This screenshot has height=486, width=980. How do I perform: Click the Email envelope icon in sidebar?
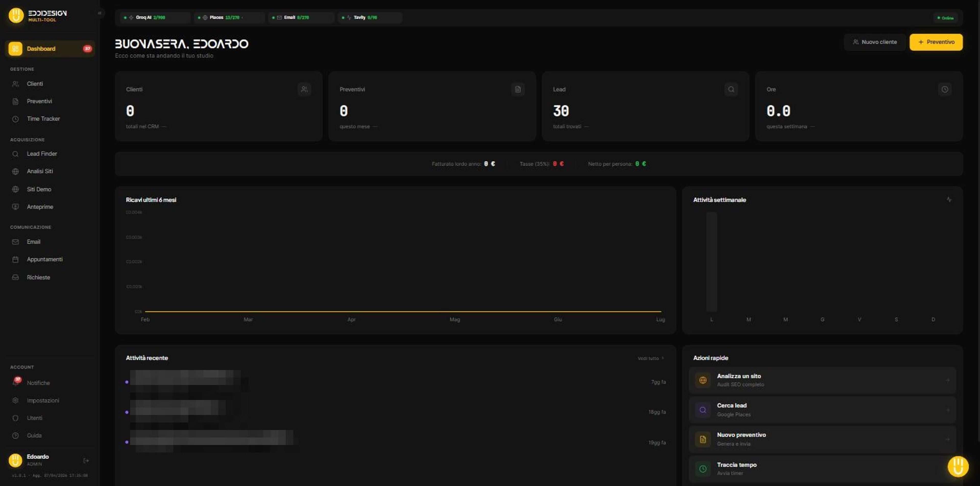click(15, 242)
